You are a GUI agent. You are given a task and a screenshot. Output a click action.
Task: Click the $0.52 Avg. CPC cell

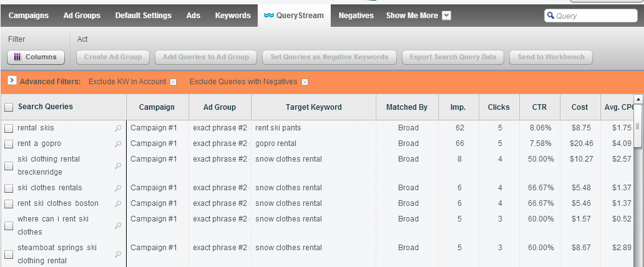pyautogui.click(x=622, y=219)
